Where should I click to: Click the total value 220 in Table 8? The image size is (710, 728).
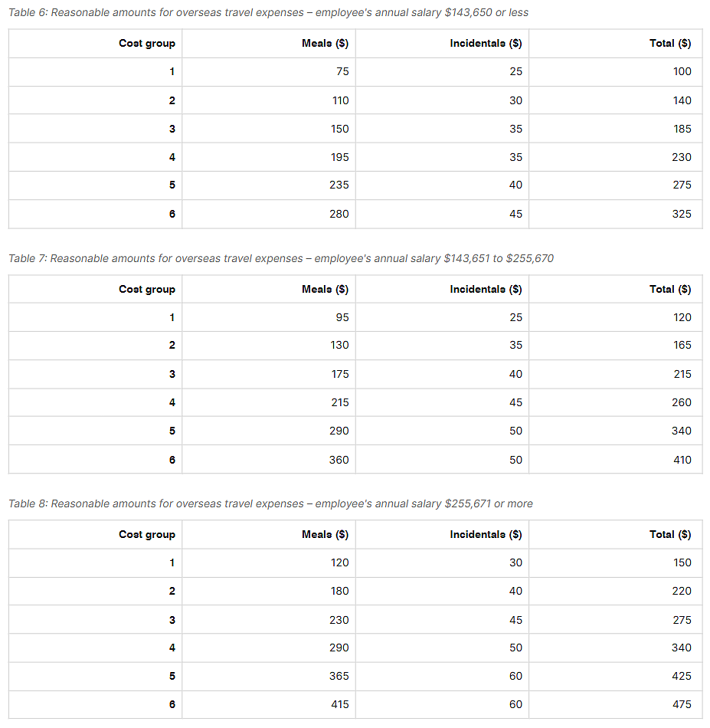tap(682, 591)
